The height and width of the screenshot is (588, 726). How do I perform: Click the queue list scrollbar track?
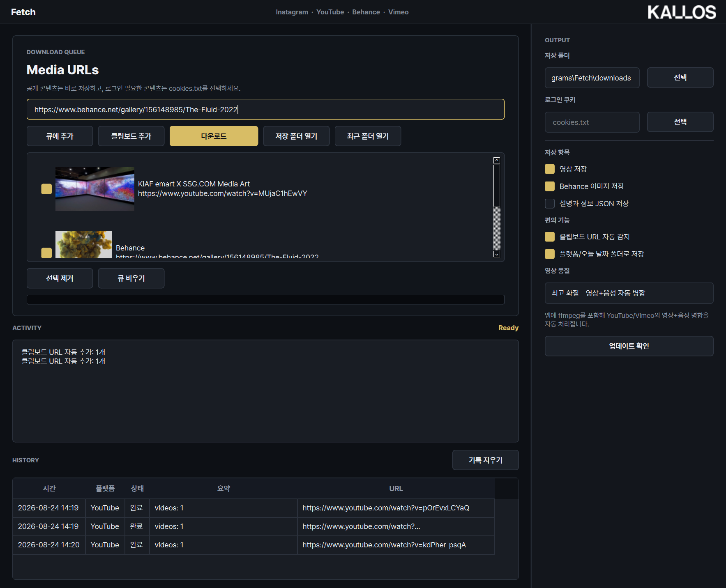[496, 228]
